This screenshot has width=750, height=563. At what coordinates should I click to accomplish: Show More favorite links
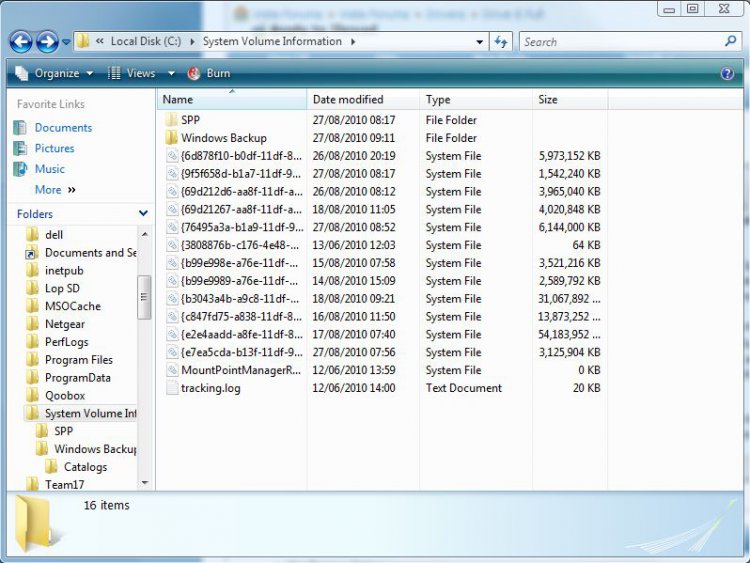[55, 190]
